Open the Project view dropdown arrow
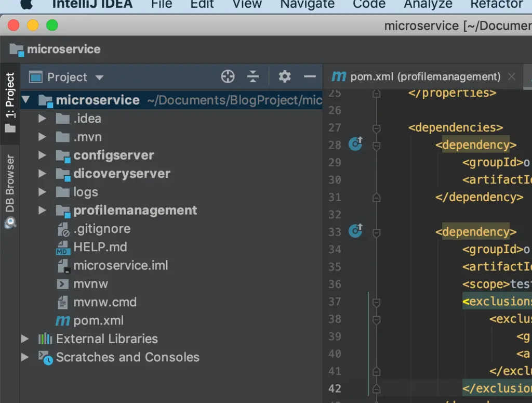 pyautogui.click(x=99, y=78)
